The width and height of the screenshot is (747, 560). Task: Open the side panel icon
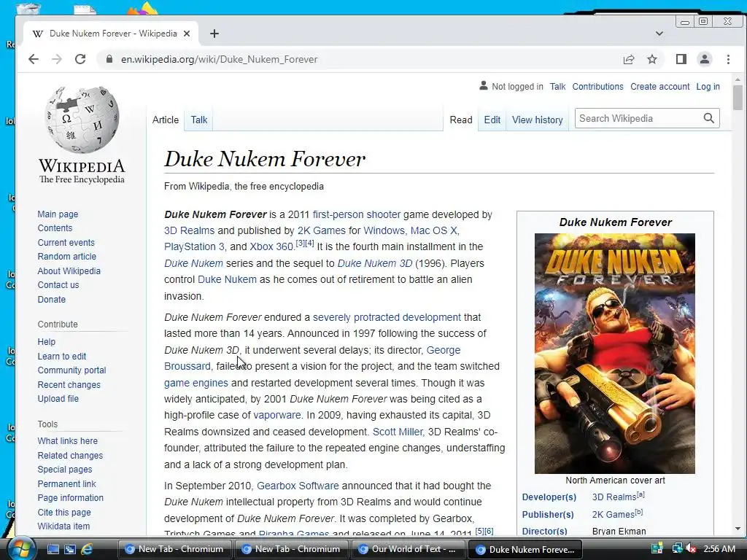point(681,59)
